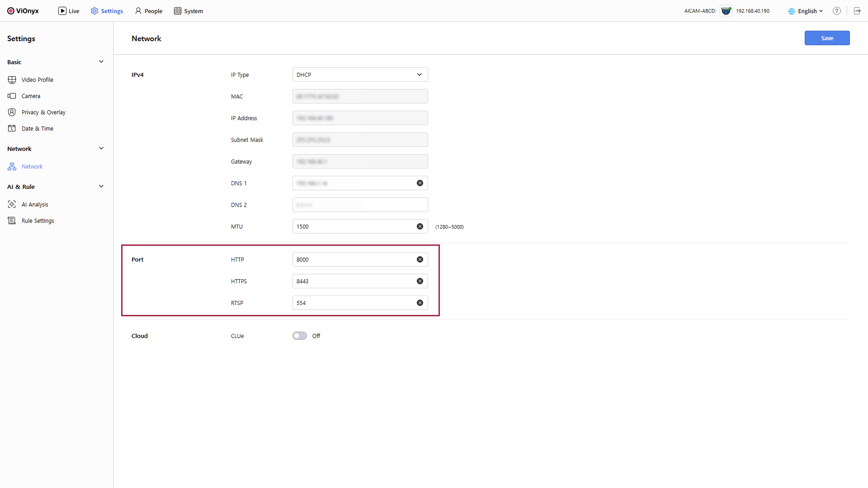Enable the CLUe cloud toggle
The image size is (868, 488).
pyautogui.click(x=299, y=336)
